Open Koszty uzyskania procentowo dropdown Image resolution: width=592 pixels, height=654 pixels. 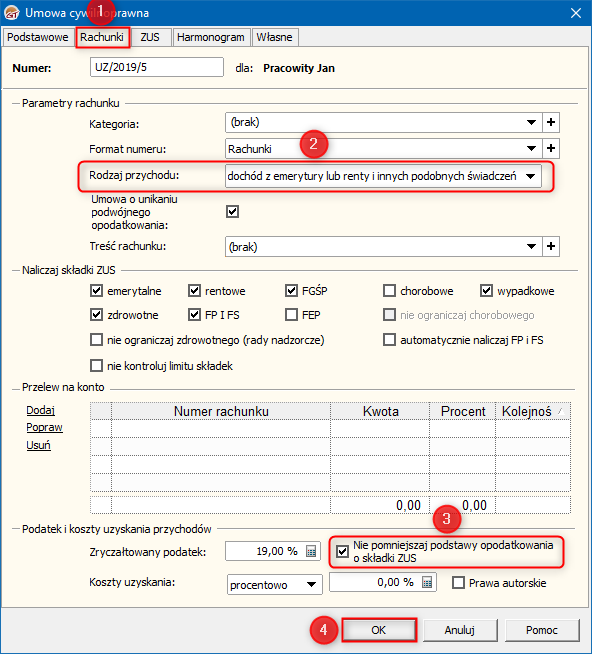[311, 584]
